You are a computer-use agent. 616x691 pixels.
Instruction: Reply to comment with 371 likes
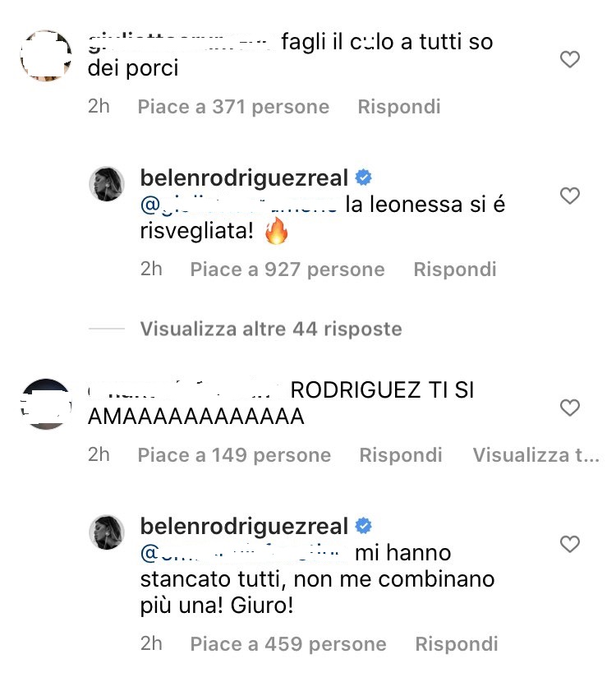[x=399, y=107]
